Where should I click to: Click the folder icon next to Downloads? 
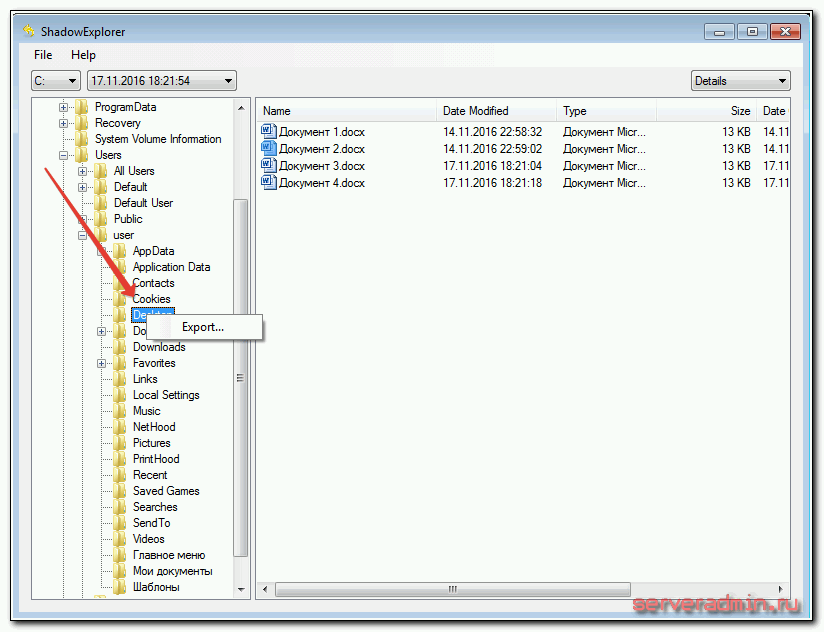[x=120, y=347]
